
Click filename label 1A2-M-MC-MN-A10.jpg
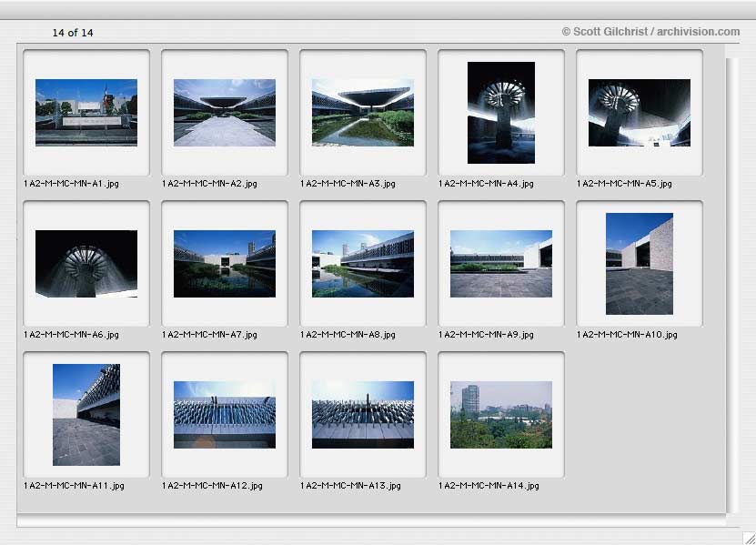627,335
